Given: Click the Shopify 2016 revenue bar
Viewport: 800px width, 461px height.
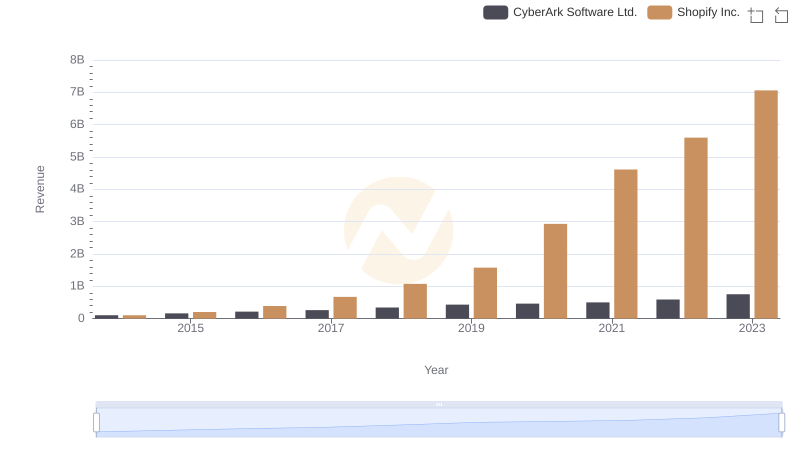Looking at the screenshot, I should (x=274, y=312).
